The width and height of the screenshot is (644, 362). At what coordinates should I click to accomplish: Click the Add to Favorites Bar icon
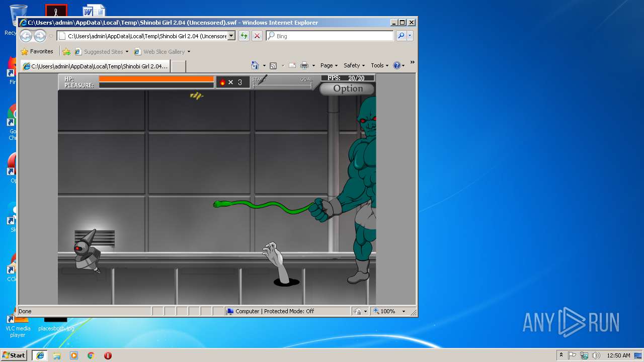66,51
